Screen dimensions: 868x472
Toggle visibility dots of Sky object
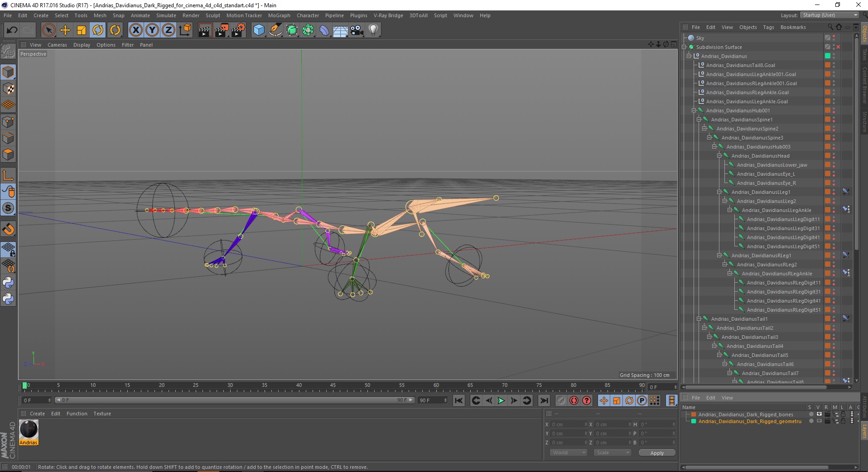point(834,38)
